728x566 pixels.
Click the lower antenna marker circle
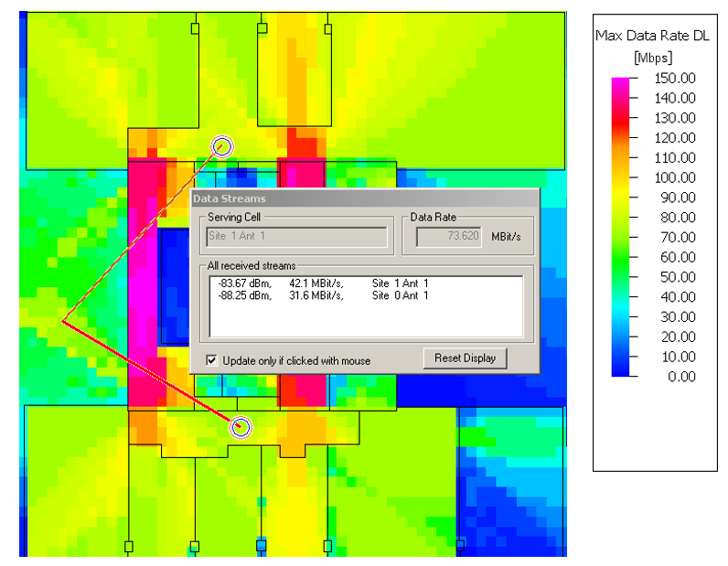tap(241, 427)
